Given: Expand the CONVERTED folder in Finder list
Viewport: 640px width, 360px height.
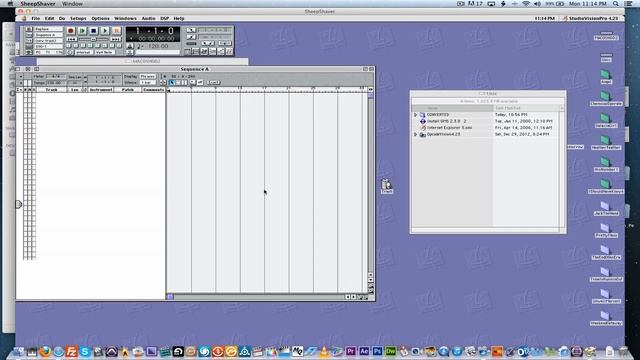Looking at the screenshot, I should [416, 115].
